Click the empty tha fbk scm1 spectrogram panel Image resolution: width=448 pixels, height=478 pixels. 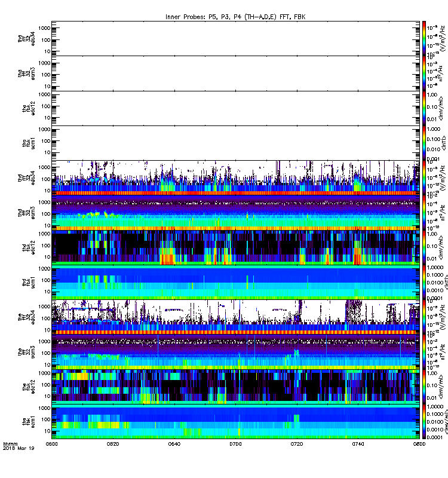click(235, 143)
